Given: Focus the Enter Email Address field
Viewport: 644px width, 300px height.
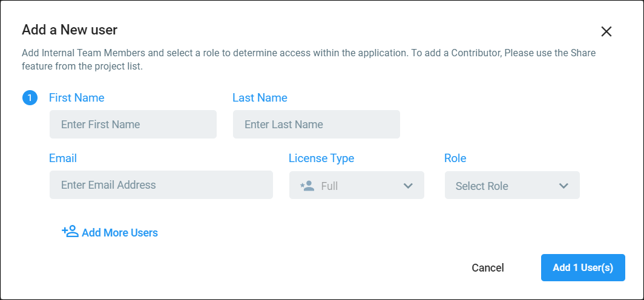Looking at the screenshot, I should tap(161, 184).
